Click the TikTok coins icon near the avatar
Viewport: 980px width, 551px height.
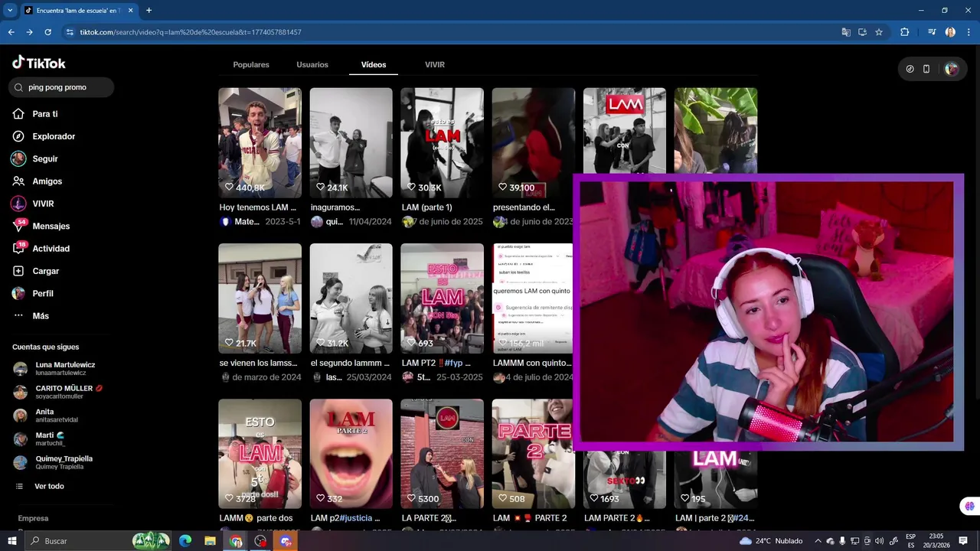(910, 69)
